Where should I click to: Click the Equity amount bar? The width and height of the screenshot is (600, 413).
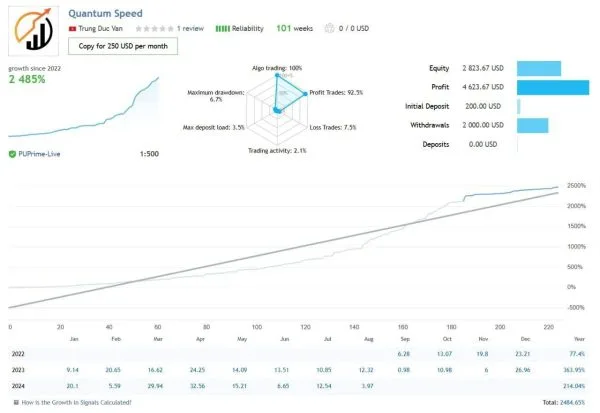coord(539,69)
